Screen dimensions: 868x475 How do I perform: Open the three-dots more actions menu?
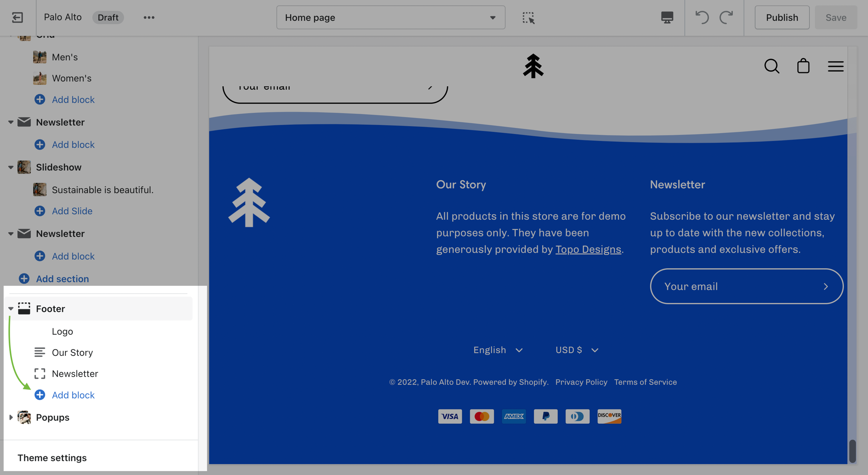click(149, 17)
